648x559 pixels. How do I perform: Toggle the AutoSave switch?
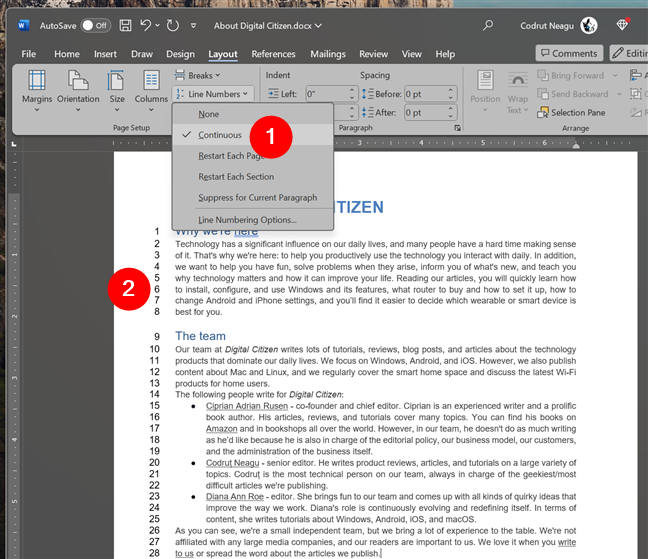[x=95, y=26]
